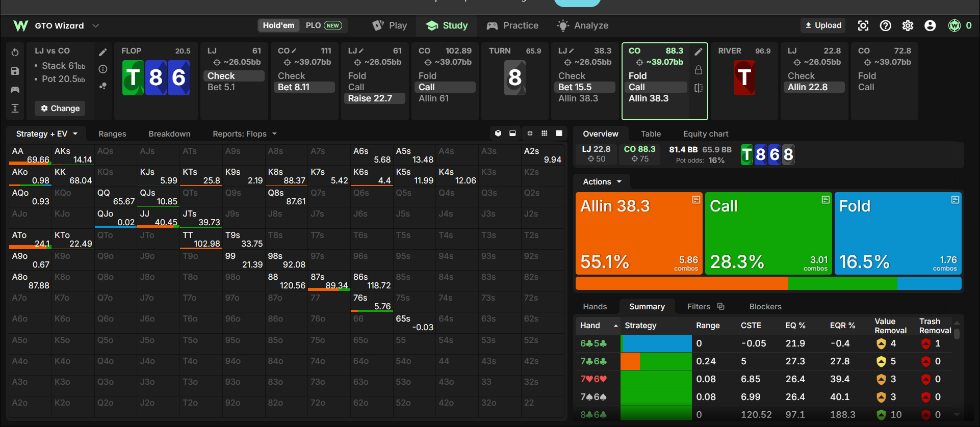Open the help question mark icon
This screenshot has height=427, width=980.
pyautogui.click(x=885, y=25)
